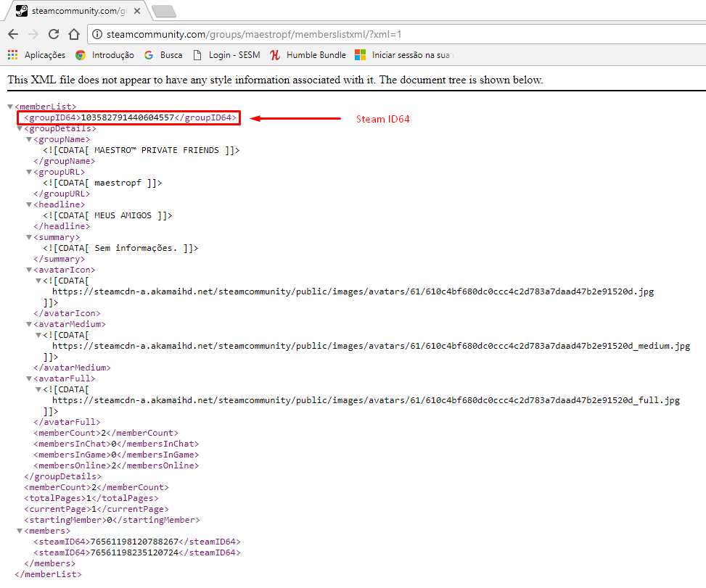Collapse the avatarMedium node

pyautogui.click(x=29, y=324)
